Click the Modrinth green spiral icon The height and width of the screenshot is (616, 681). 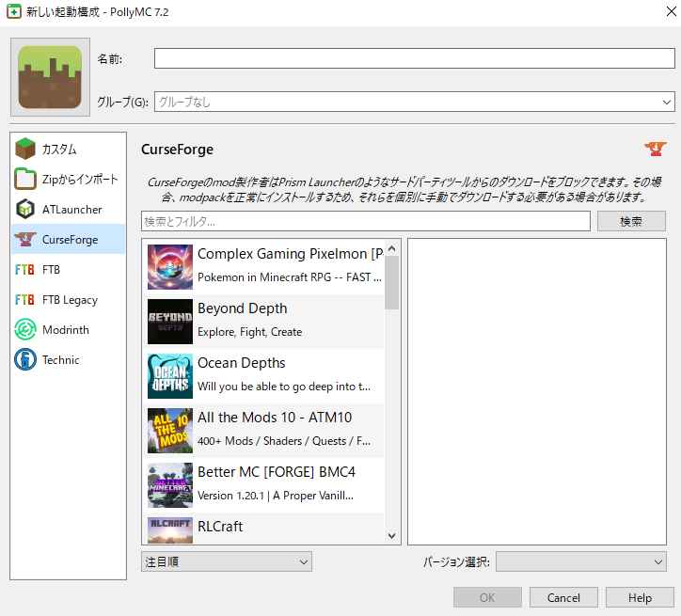click(25, 329)
